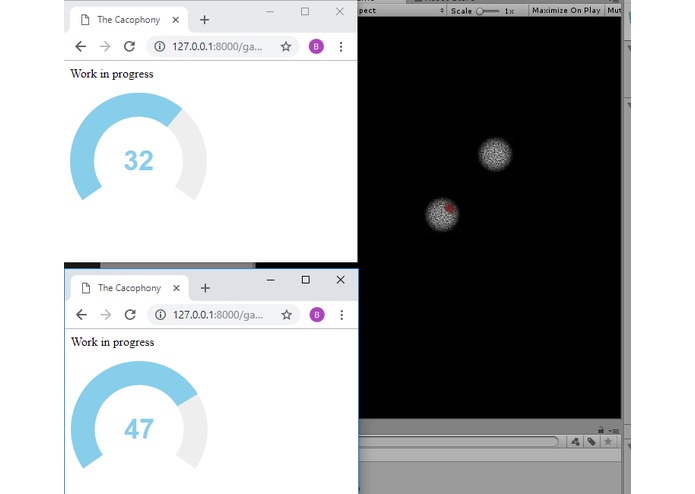
Task: Minimize the bottom browser window
Action: [271, 280]
